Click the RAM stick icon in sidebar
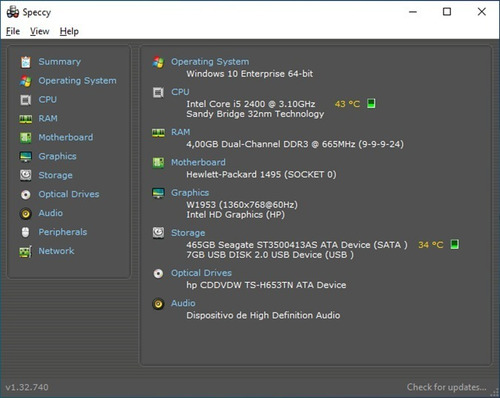The width and height of the screenshot is (500, 398). (26, 119)
